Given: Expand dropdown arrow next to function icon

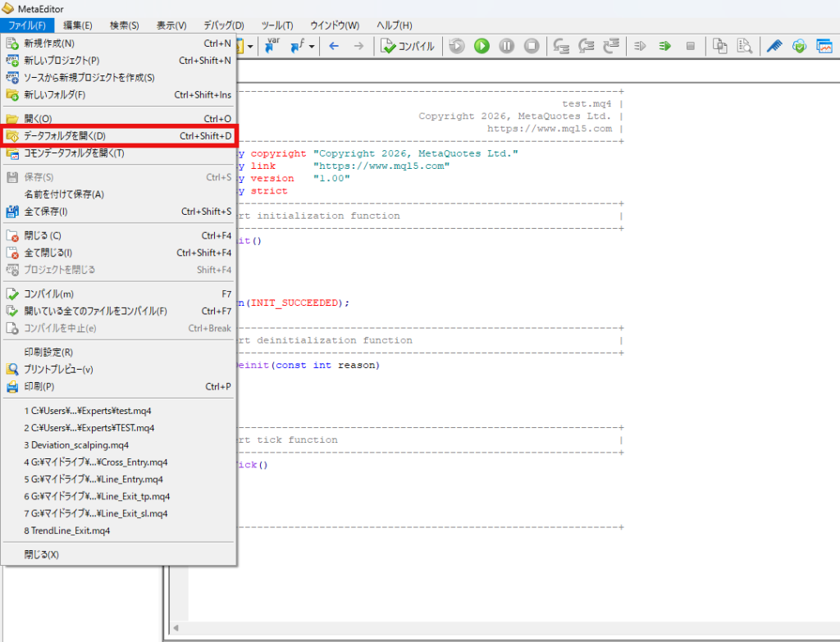Looking at the screenshot, I should click(x=312, y=47).
